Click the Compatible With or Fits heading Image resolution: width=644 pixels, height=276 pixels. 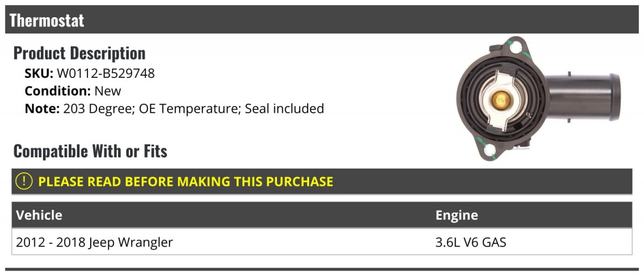coord(90,151)
